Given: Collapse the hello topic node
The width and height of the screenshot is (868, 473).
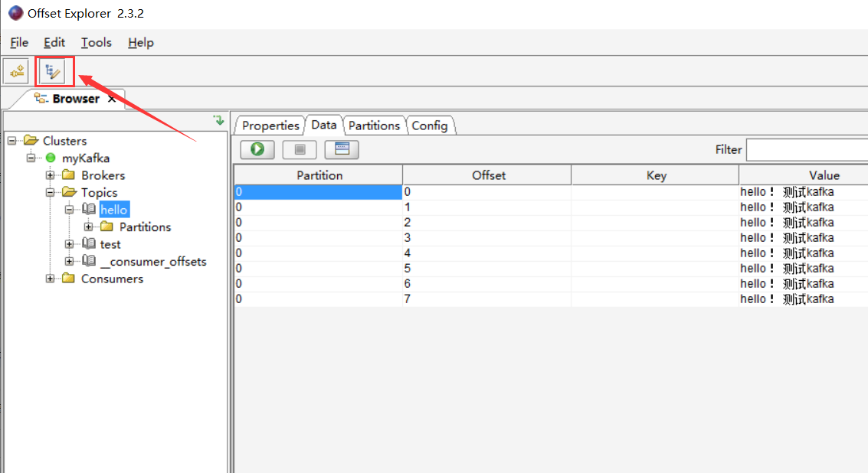Looking at the screenshot, I should 69,210.
